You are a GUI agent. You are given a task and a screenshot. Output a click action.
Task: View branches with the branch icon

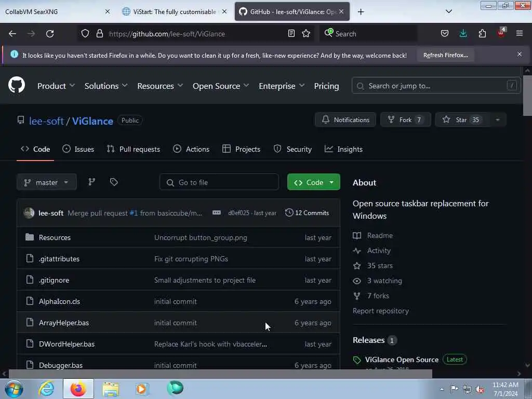(x=91, y=182)
